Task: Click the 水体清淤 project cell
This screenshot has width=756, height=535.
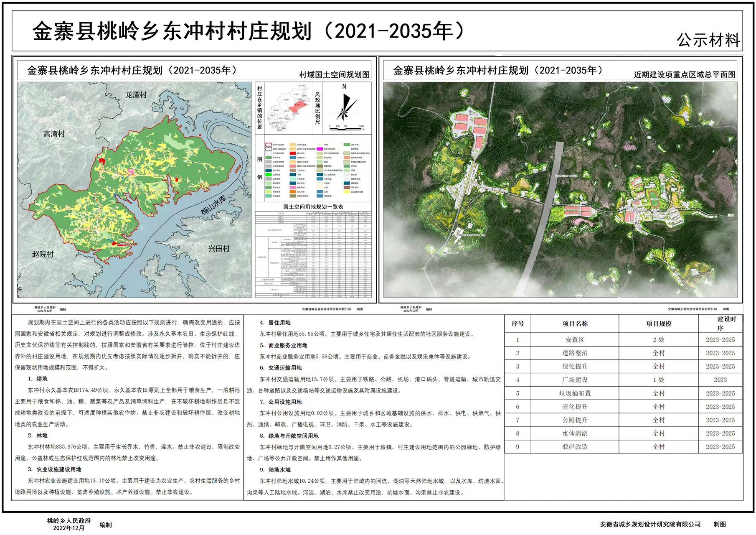Action: (x=575, y=433)
